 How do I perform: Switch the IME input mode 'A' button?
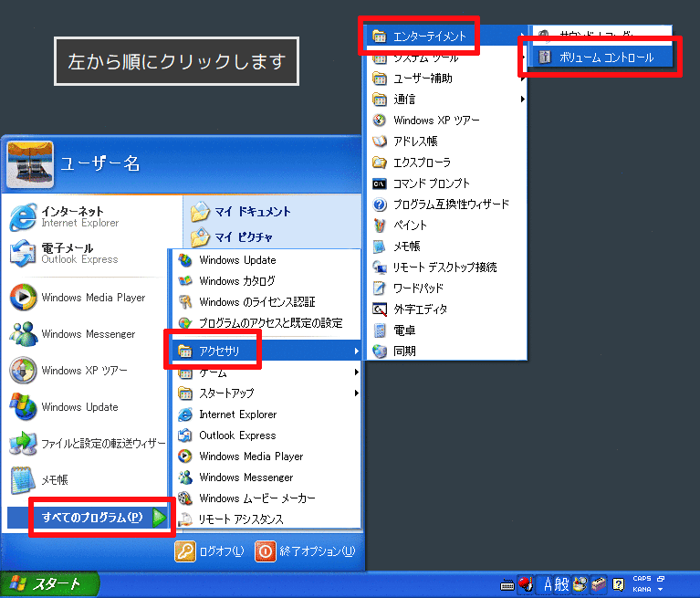(549, 584)
